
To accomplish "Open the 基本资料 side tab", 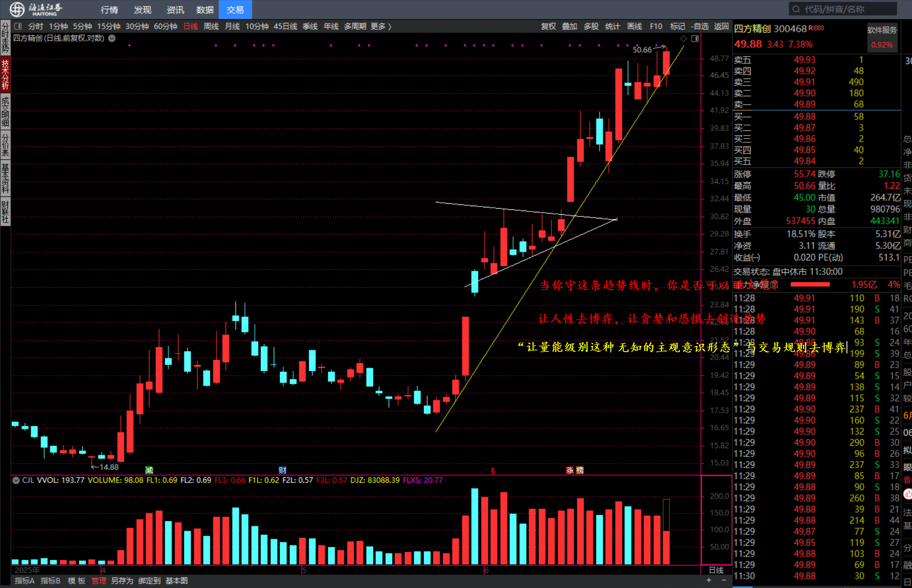I will pyautogui.click(x=5, y=178).
